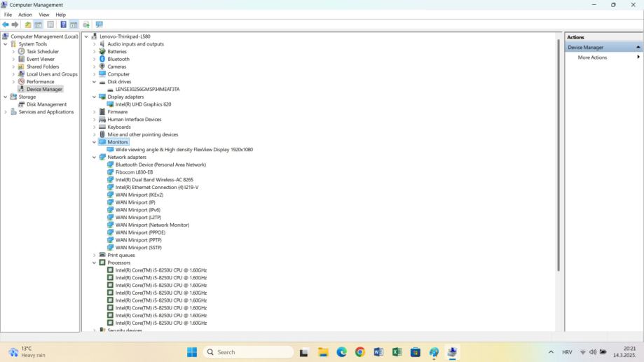This screenshot has height=362, width=644.
Task: Click the Update driver toolbar icon
Action: [x=86, y=25]
